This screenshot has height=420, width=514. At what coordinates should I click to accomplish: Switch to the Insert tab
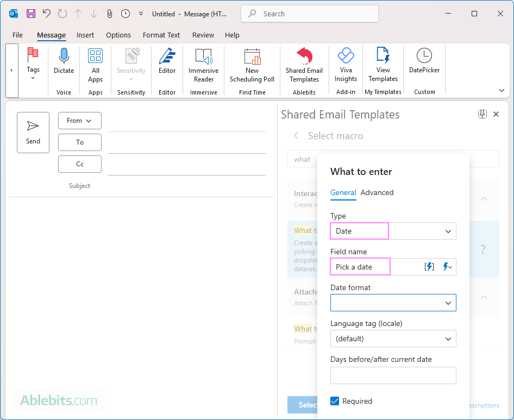[85, 35]
